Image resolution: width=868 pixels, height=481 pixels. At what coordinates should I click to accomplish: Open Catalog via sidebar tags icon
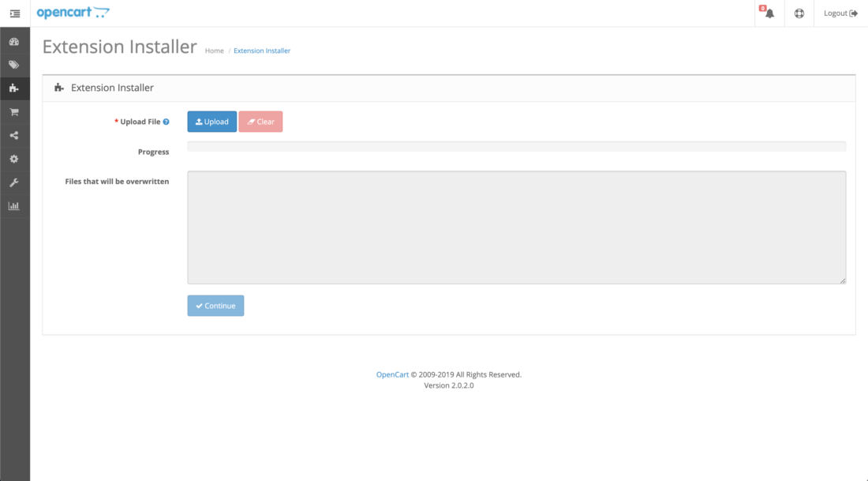click(x=14, y=65)
